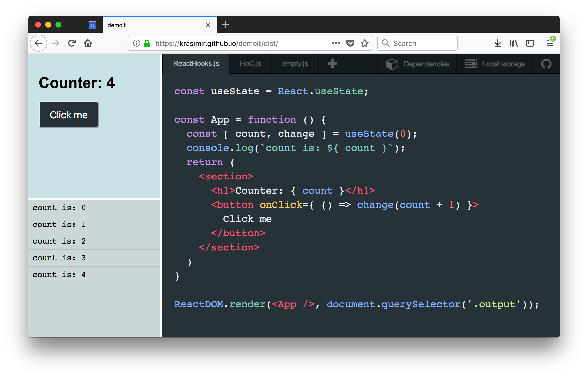Image resolution: width=588 pixels, height=378 pixels.
Task: Open Firefox hamburger menu
Action: coord(550,43)
